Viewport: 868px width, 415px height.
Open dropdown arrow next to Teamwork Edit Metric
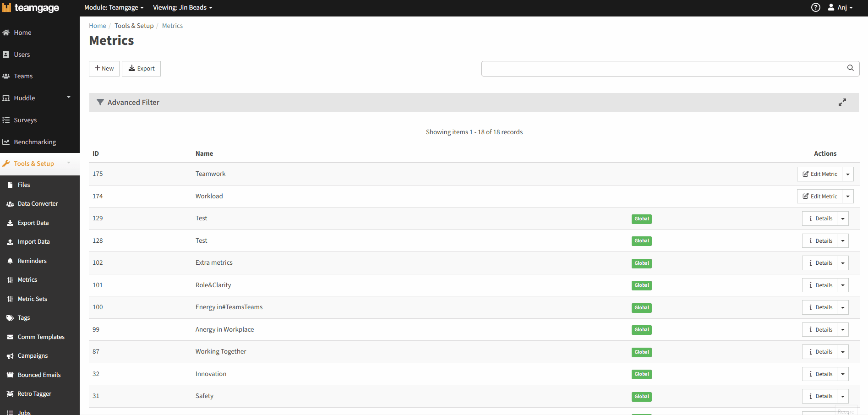pos(848,174)
